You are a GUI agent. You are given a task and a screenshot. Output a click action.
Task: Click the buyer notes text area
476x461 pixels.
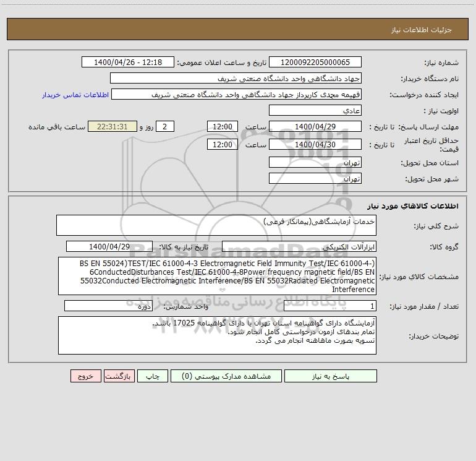point(217,335)
